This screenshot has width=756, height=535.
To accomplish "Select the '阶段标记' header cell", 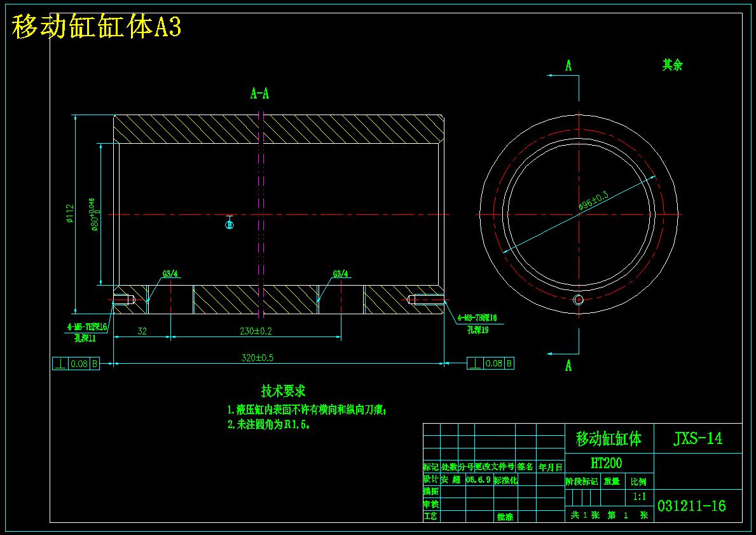I will click(582, 482).
